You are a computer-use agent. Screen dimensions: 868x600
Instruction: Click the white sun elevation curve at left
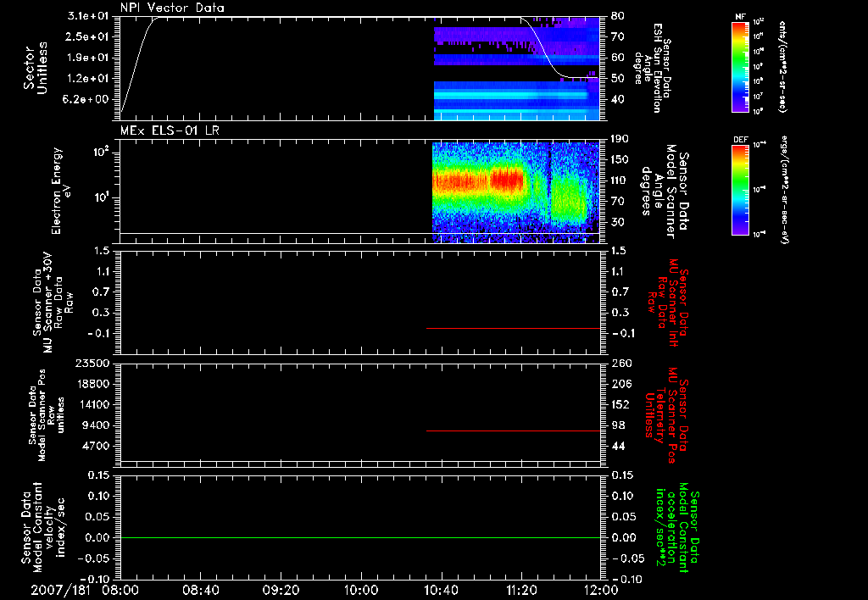coord(138,64)
